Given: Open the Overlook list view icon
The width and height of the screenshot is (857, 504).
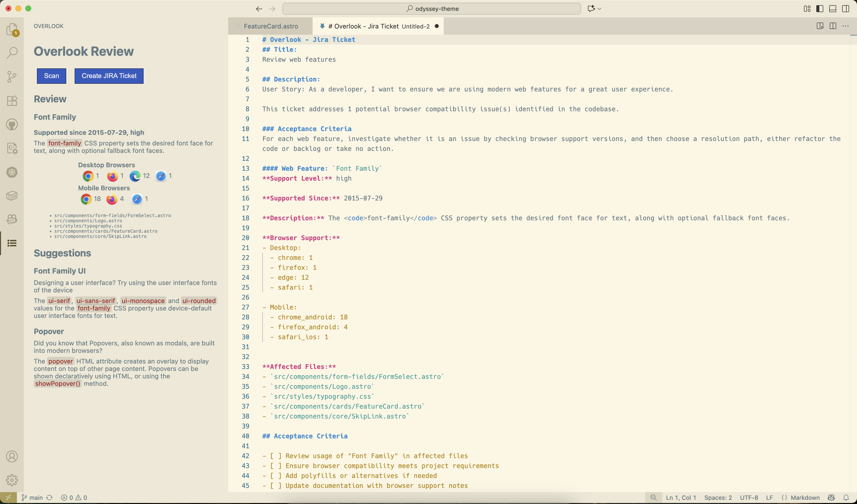Looking at the screenshot, I should click(12, 243).
